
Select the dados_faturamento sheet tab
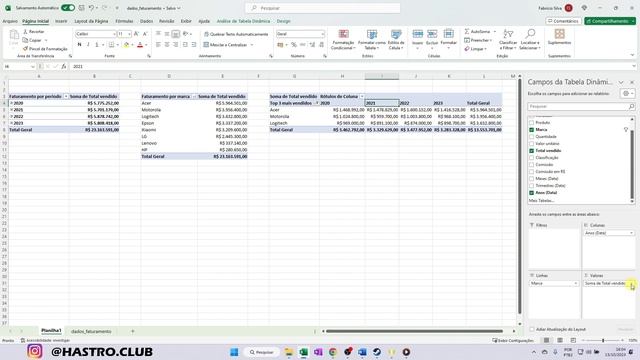[x=91, y=331]
